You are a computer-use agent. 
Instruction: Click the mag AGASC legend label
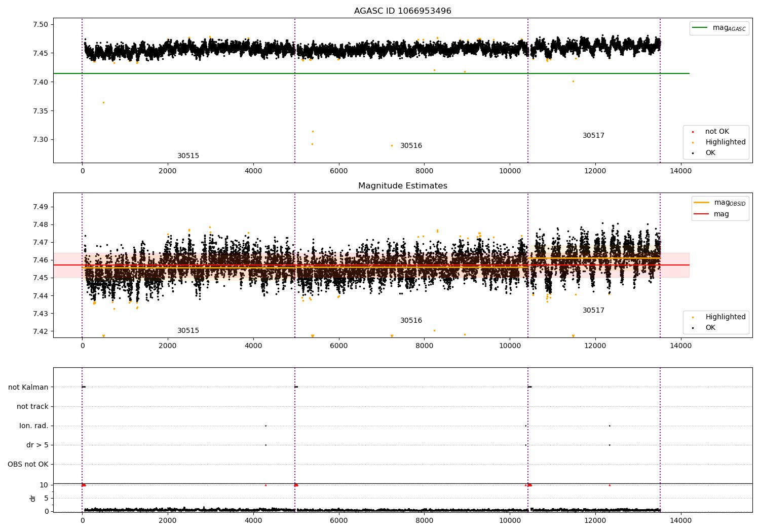729,28
